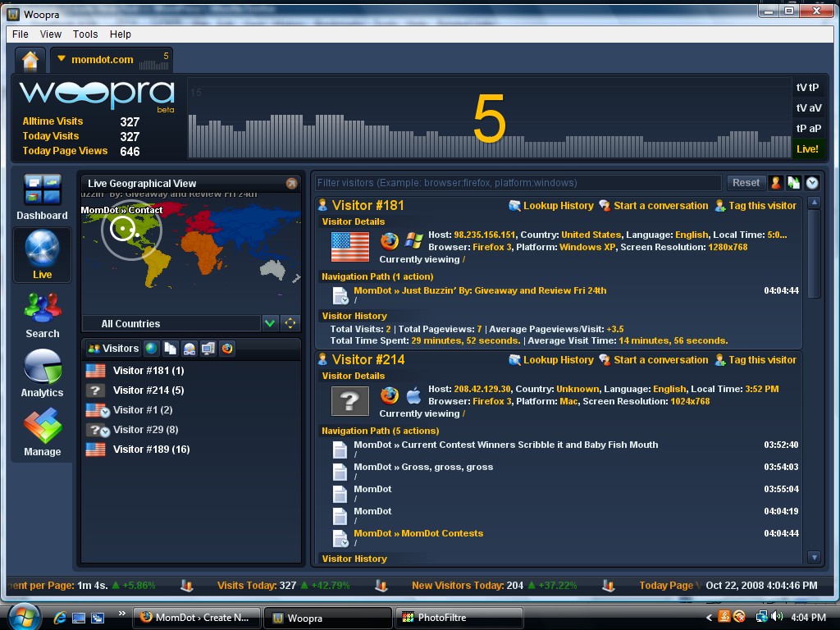
Task: Click Start a conversation for Visitor #214
Action: [654, 360]
